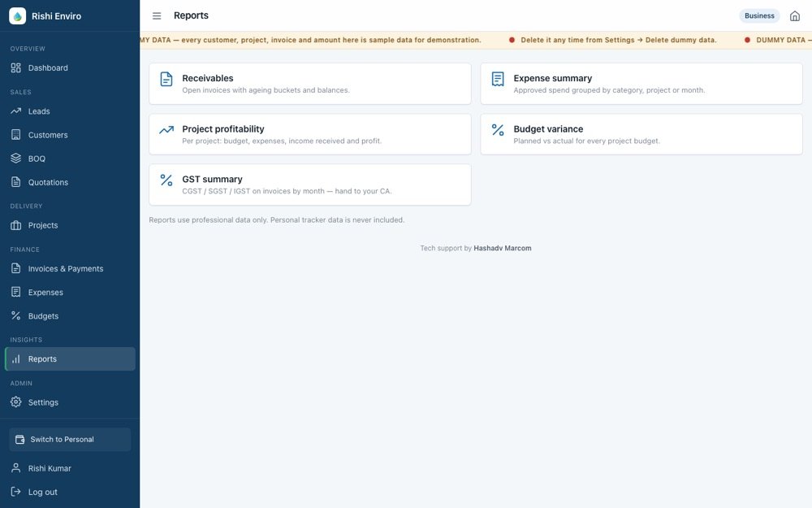Open the Rishi Kumar profile
Screen dimensions: 812x508
(x=70, y=468)
